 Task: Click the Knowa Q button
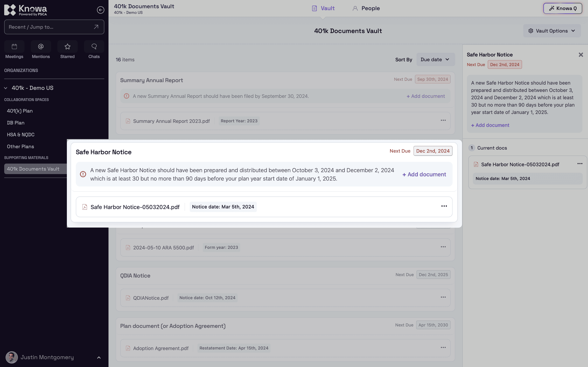click(x=562, y=9)
